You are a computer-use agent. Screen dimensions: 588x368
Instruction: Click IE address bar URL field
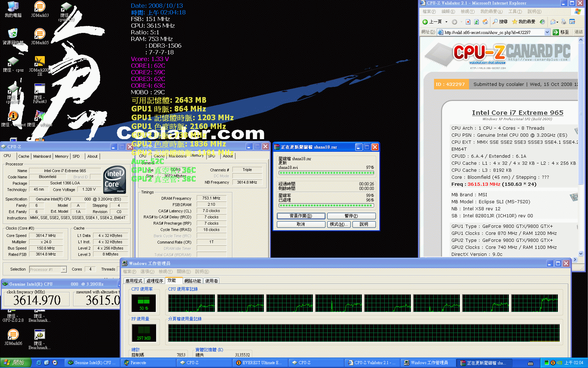491,32
